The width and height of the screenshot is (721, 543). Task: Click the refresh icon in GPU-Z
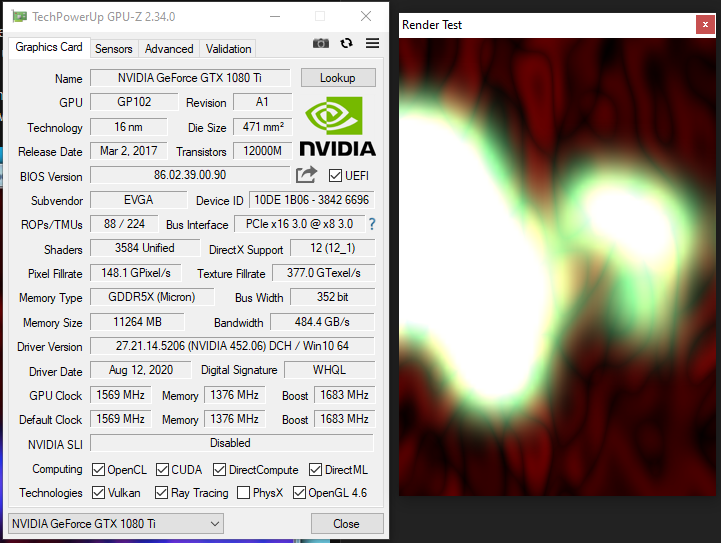coord(346,43)
